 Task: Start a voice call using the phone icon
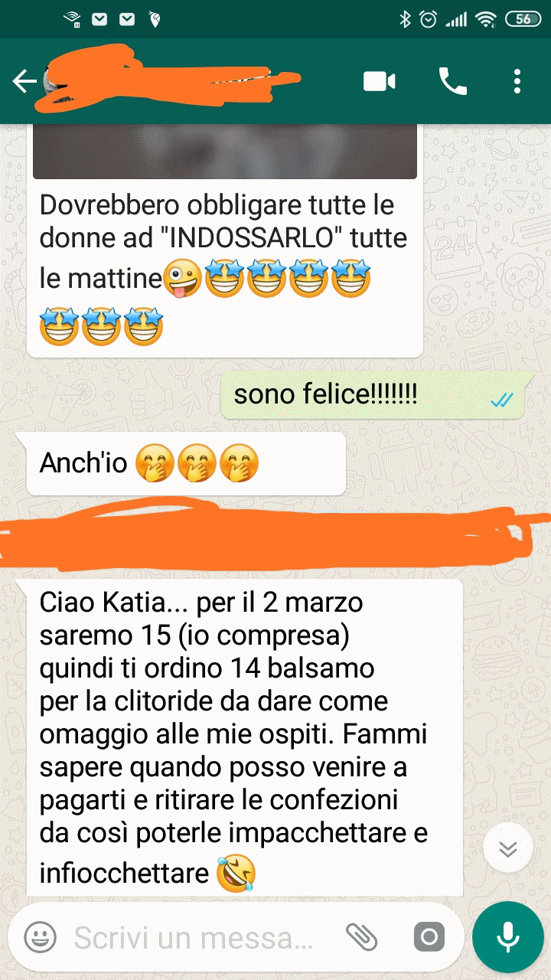pos(452,81)
